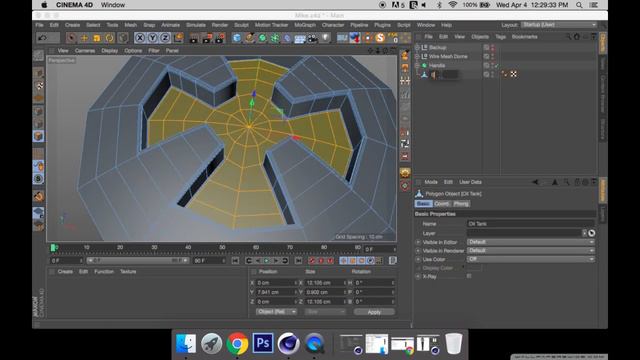The image size is (640, 360).
Task: Click the Texture mode checkerboard icon
Action: (x=39, y=85)
